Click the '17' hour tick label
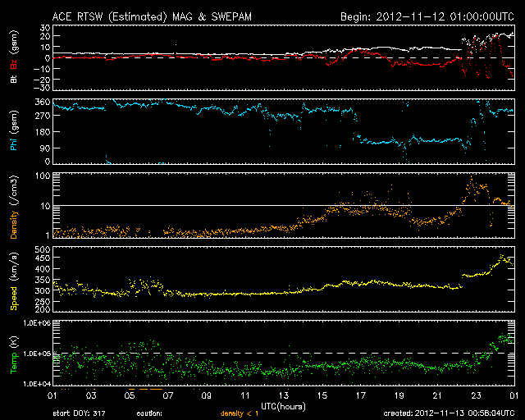The width and height of the screenshot is (525, 420). pos(361,395)
